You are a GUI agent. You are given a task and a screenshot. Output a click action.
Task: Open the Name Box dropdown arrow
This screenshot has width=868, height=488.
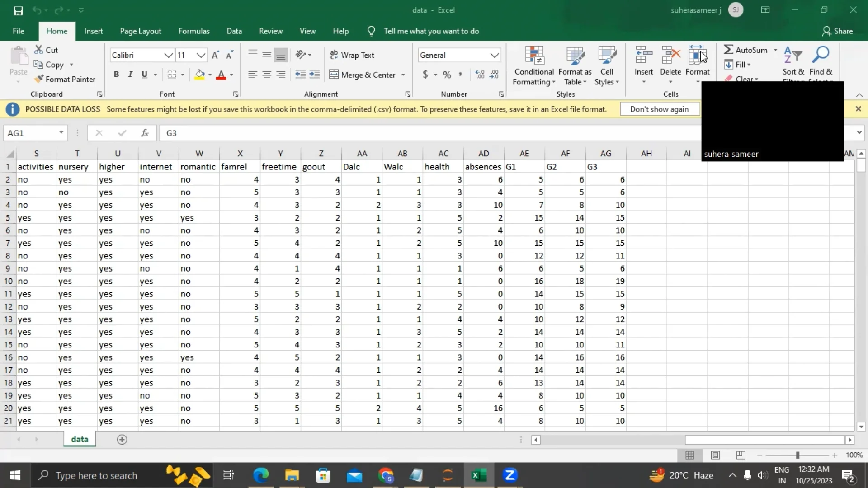61,133
